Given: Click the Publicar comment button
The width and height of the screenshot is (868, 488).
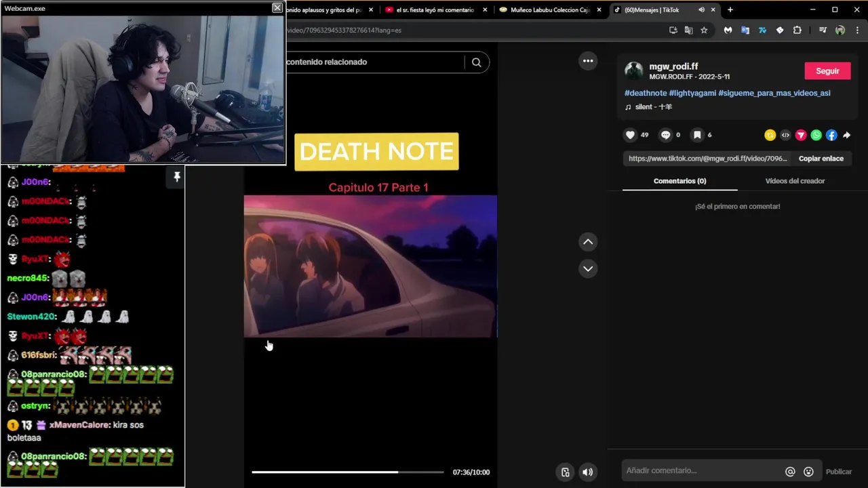Looking at the screenshot, I should point(839,472).
